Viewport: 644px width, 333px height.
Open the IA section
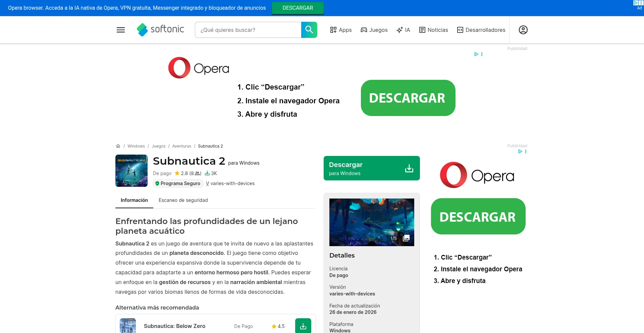click(403, 30)
